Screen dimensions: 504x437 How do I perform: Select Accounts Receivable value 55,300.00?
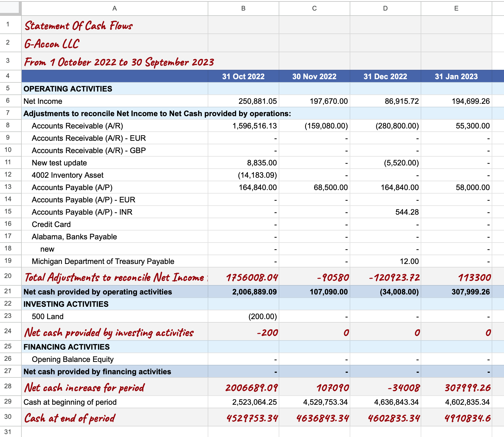point(456,126)
